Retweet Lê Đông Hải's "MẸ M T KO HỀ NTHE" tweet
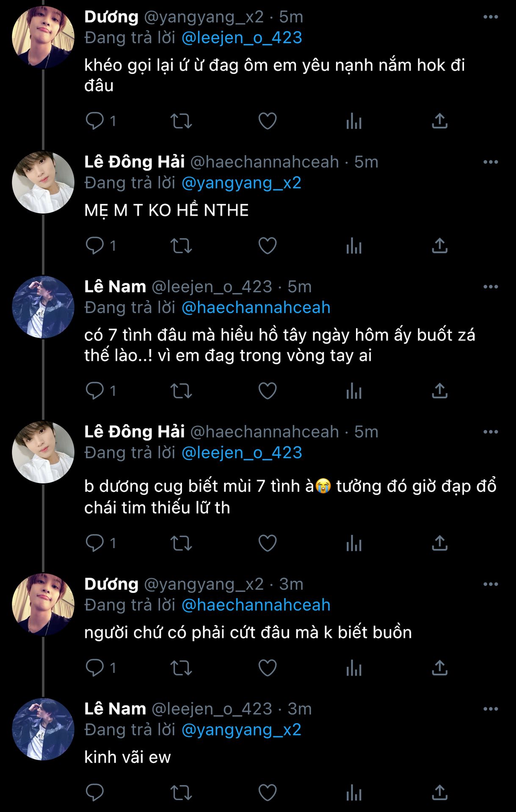Screen dimensions: 516x812 tap(181, 246)
